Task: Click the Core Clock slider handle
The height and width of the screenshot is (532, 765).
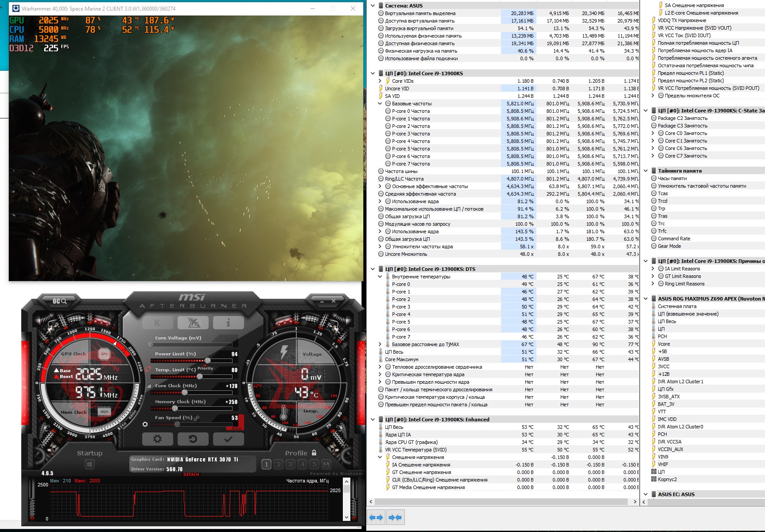Action: pyautogui.click(x=185, y=392)
